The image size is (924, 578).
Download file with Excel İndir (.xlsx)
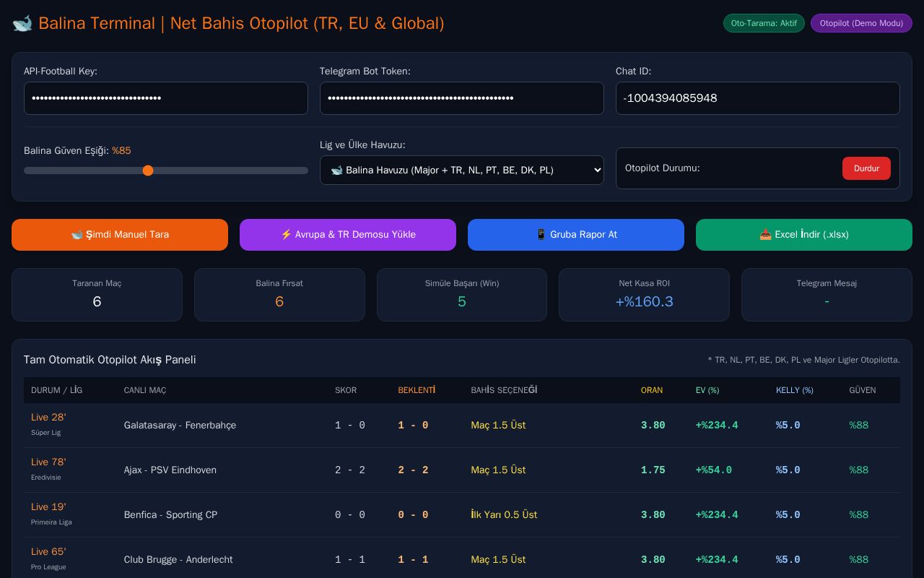[x=804, y=235]
